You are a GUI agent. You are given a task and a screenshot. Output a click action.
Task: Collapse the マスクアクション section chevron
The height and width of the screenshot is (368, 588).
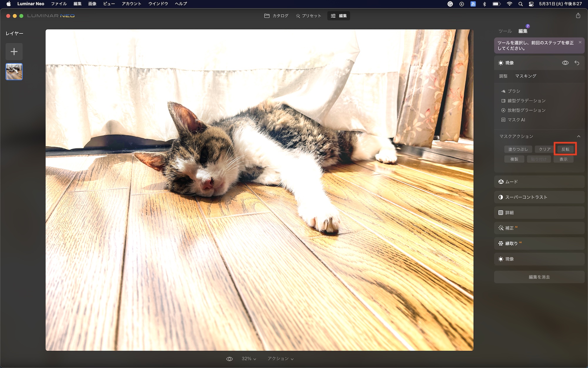coord(578,136)
